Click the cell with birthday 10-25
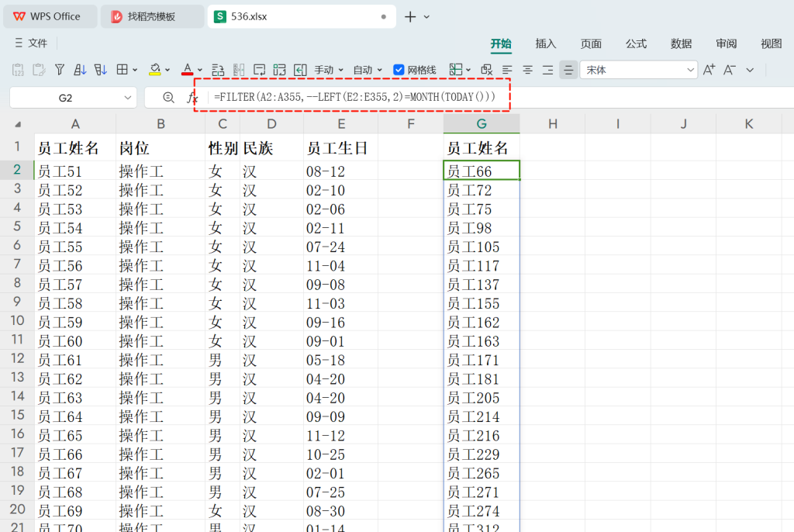794x532 pixels. tap(341, 454)
